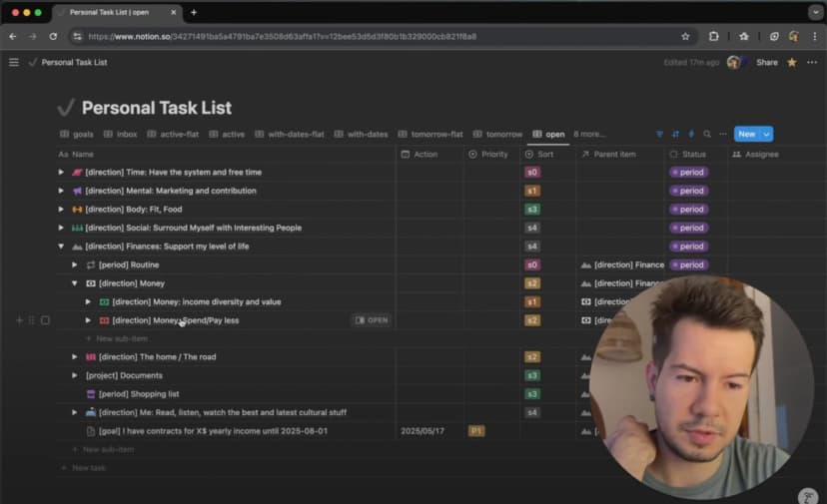
Task: Expand the [project] Documents row
Action: pos(75,375)
